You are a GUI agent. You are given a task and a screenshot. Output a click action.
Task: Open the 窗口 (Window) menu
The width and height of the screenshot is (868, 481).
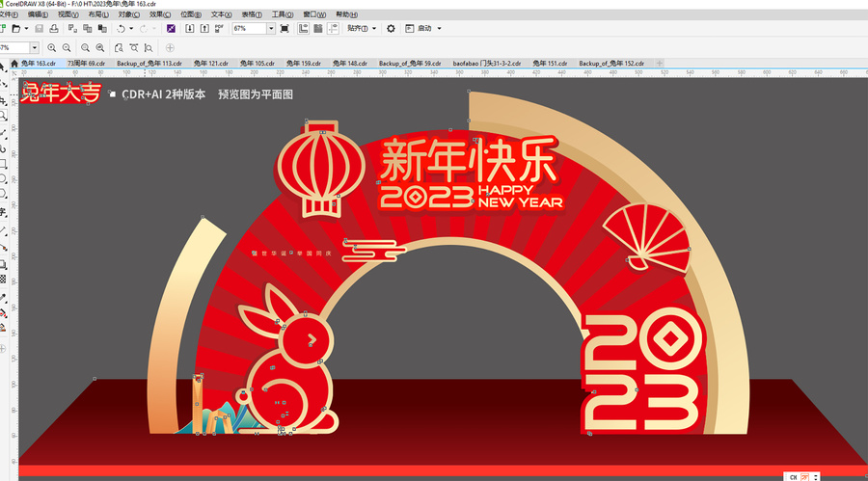pos(314,14)
